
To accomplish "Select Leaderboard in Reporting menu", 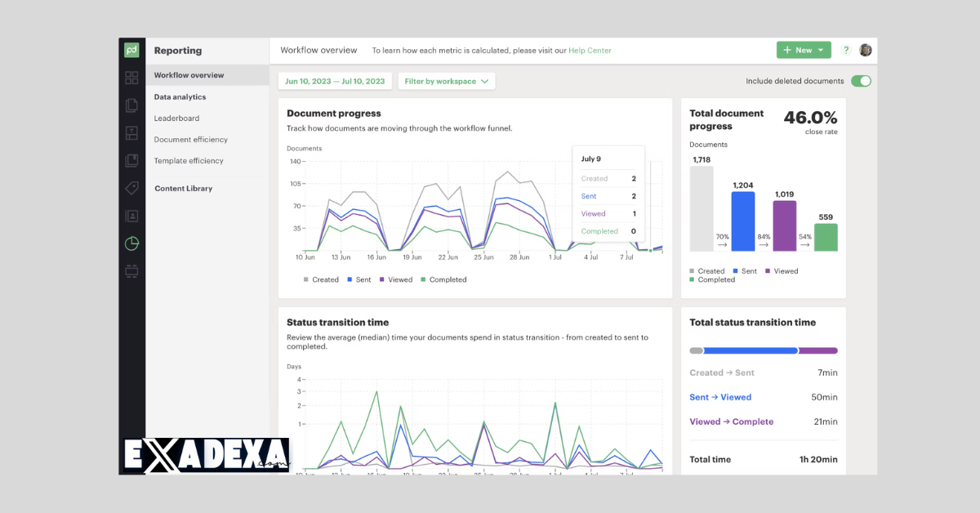I will click(176, 118).
